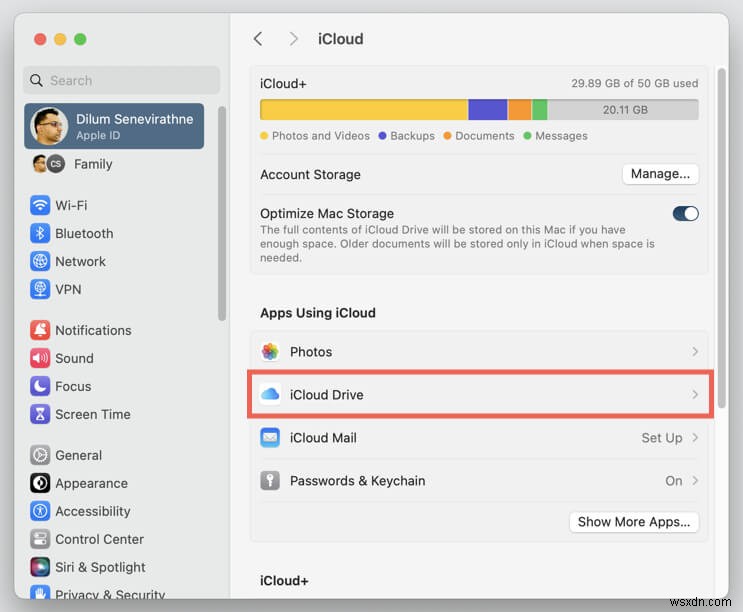Click the General gear icon
Image resolution: width=743 pixels, height=612 pixels.
(x=40, y=455)
